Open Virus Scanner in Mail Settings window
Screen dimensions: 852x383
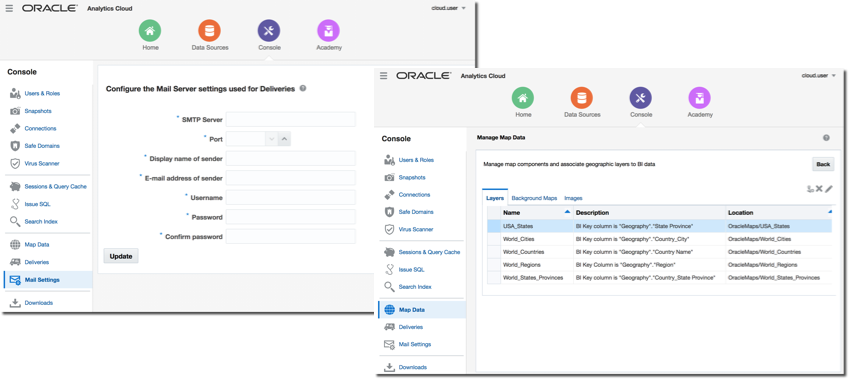[x=42, y=163]
